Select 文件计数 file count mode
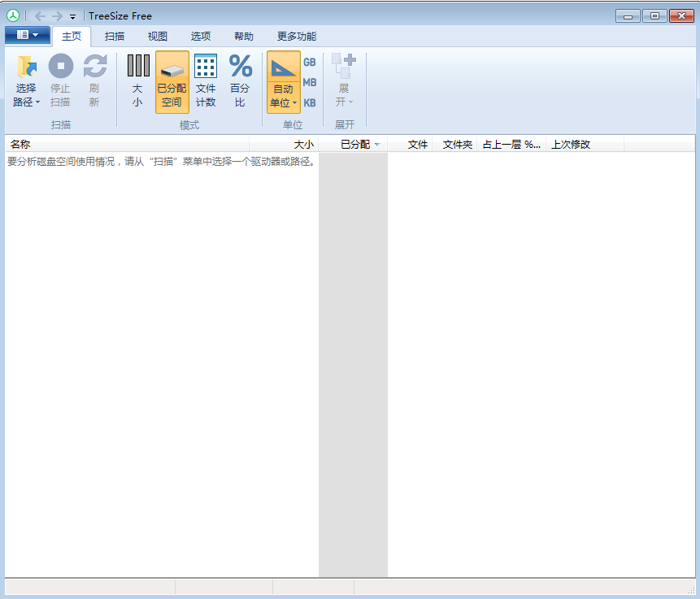Viewport: 700px width, 599px height. [206, 67]
